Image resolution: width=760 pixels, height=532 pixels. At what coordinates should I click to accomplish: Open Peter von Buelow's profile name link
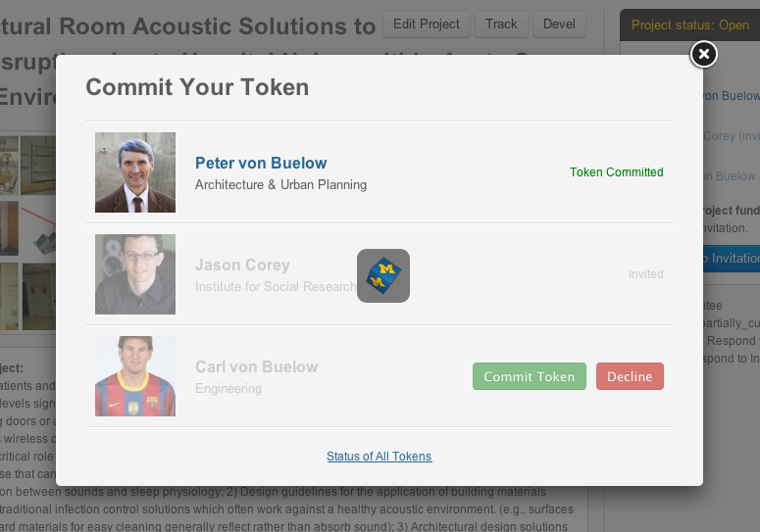coord(261,163)
